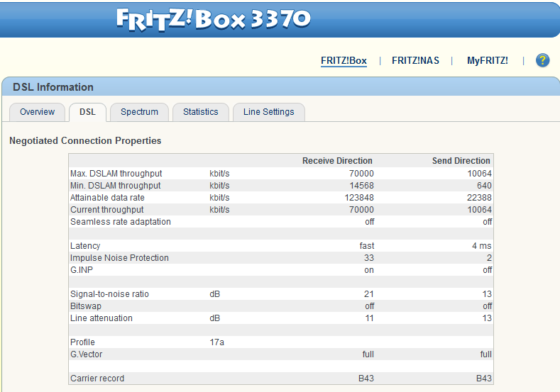Click the Receive Direction column header
The width and height of the screenshot is (560, 392).
pyautogui.click(x=337, y=161)
